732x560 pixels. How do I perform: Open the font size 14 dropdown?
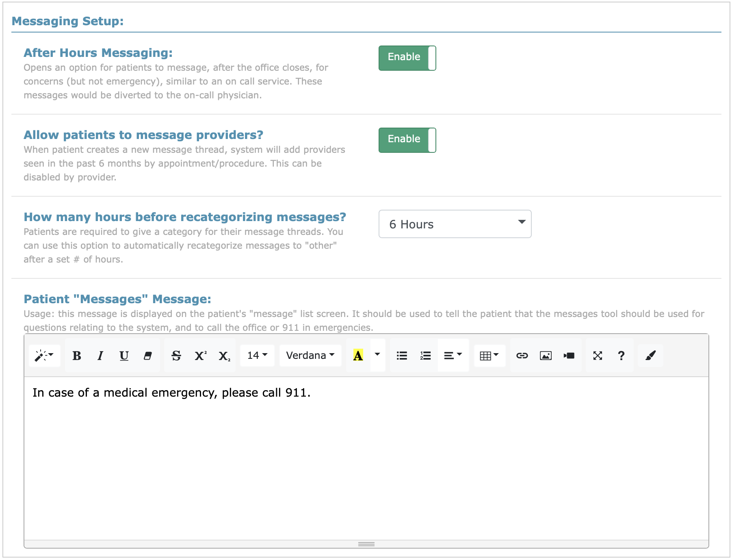(256, 355)
